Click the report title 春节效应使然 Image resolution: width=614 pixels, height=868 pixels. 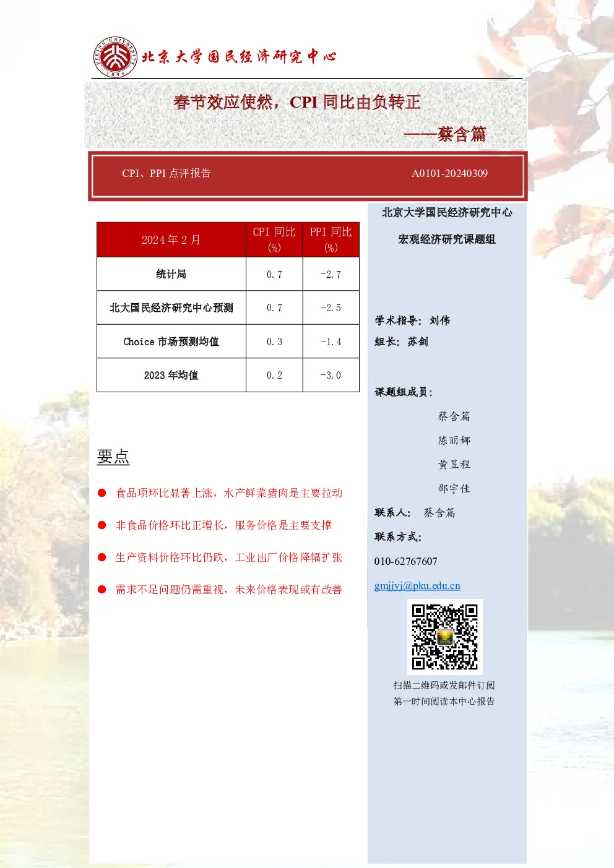[x=297, y=102]
